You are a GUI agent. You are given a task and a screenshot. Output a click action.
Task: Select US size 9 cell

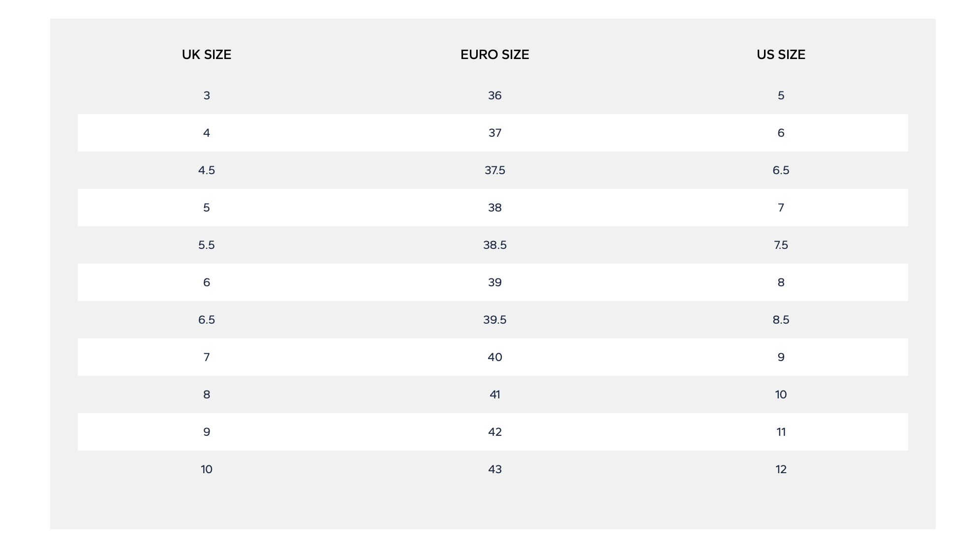(x=781, y=357)
